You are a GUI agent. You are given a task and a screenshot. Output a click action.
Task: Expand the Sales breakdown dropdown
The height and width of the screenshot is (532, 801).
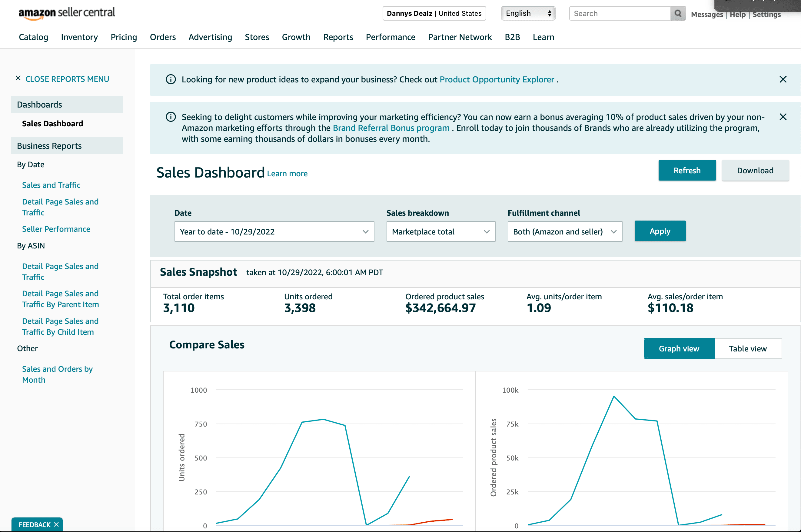(x=440, y=232)
